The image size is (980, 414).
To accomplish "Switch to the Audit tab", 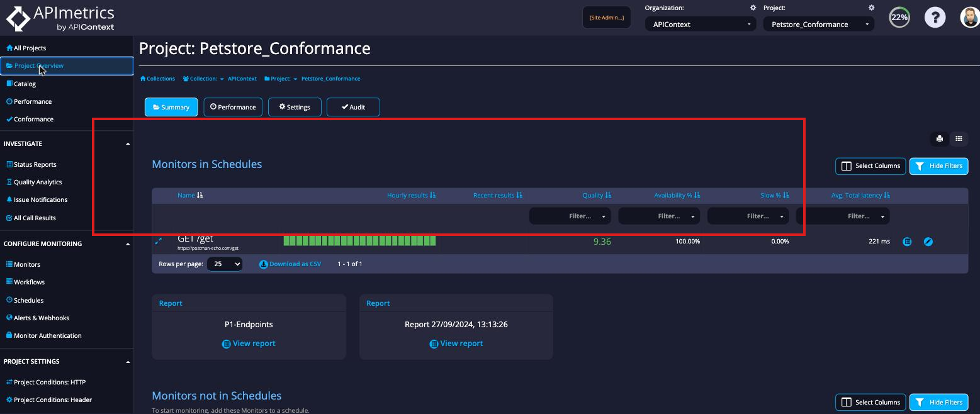I will tap(353, 107).
